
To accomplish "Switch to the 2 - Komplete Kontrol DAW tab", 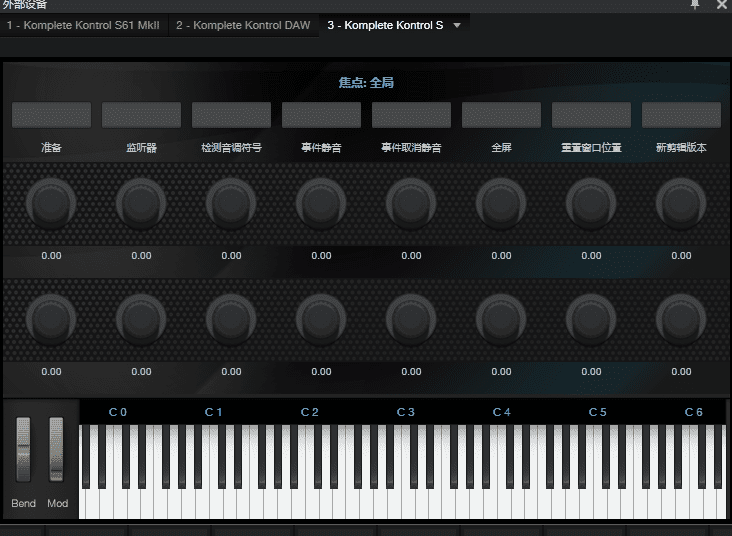I will point(243,25).
